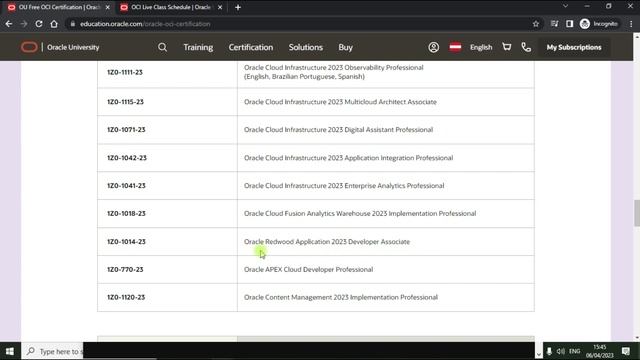Open the Buy menu
This screenshot has height=360, width=640.
(345, 47)
